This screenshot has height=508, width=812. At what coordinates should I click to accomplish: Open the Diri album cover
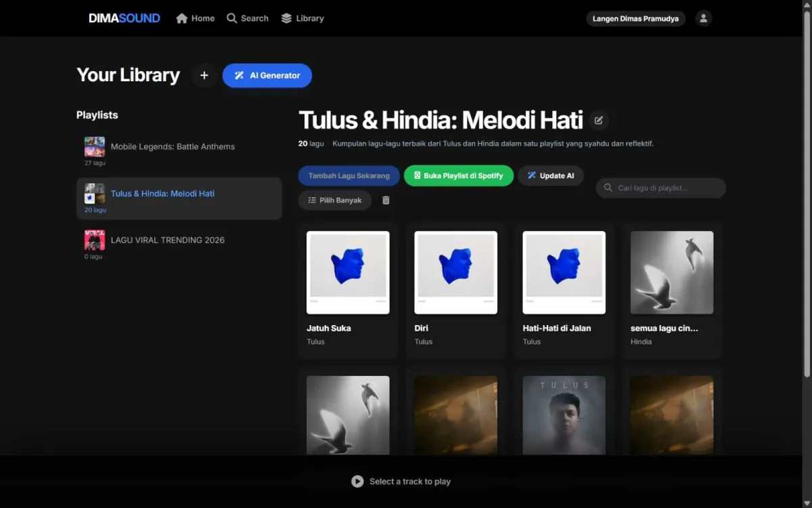456,272
